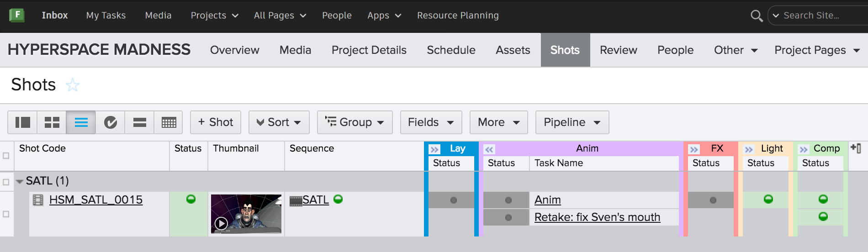868x252 pixels.
Task: Collapse the SATL group triangle
Action: tap(20, 182)
